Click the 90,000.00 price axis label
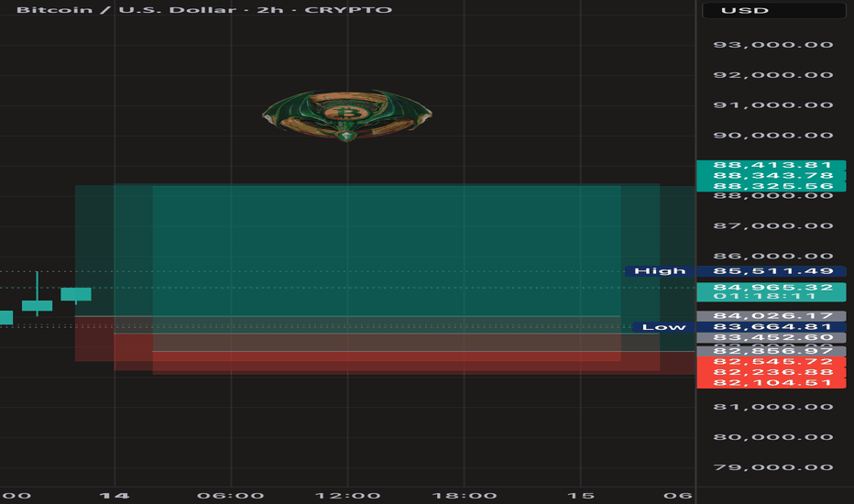The height and width of the screenshot is (504, 854). [x=773, y=135]
